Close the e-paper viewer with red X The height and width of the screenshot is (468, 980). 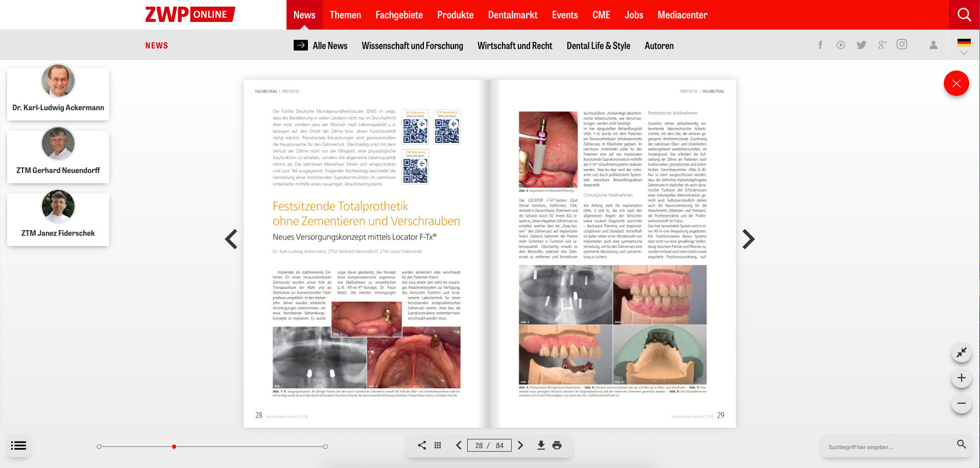click(x=957, y=83)
